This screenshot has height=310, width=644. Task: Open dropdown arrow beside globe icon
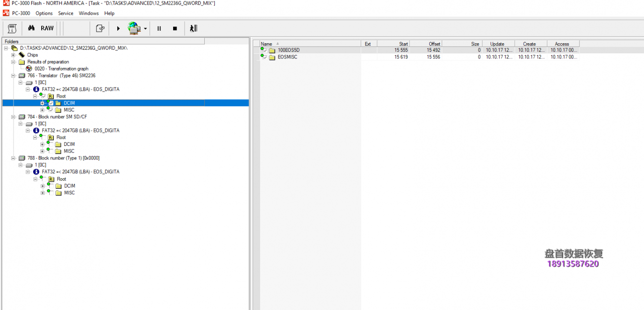tap(145, 29)
